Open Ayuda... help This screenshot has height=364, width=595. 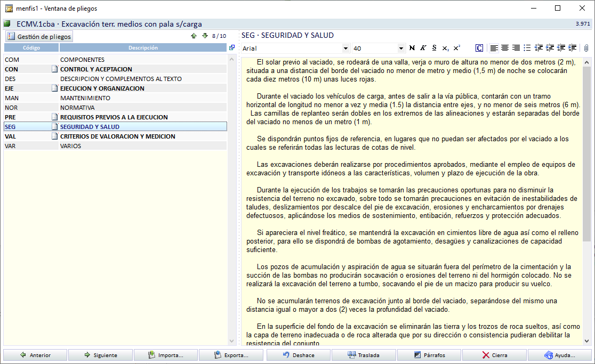[560, 355]
